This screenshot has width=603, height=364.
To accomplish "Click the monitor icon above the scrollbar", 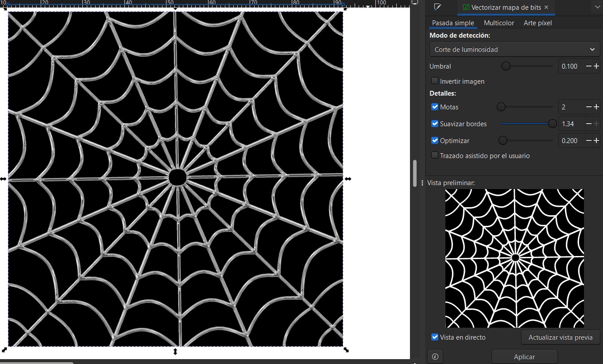I will point(415,3).
